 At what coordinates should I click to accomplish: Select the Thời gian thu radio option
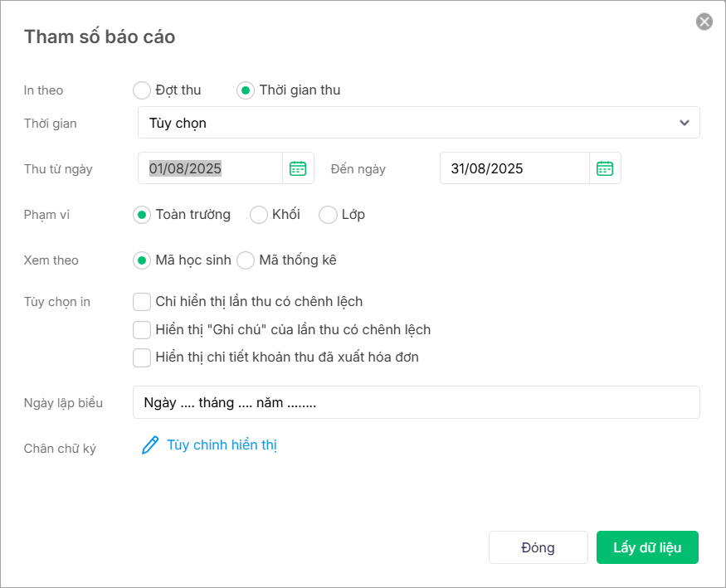point(246,90)
